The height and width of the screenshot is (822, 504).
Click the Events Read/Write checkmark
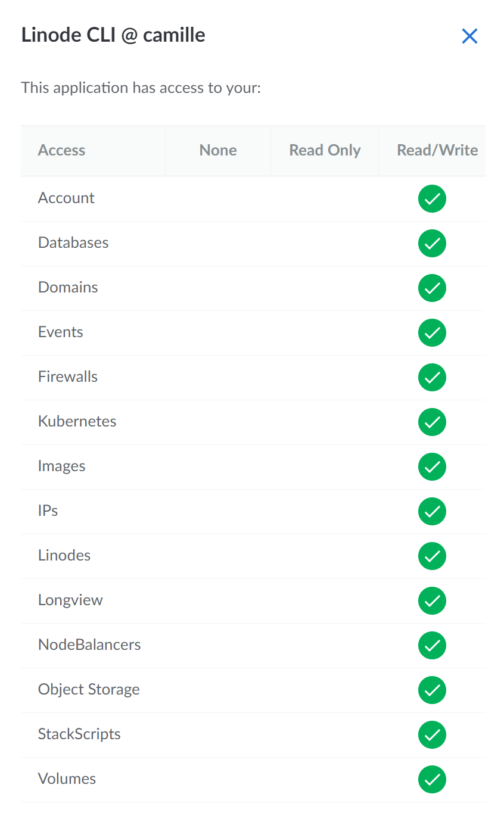pos(432,333)
